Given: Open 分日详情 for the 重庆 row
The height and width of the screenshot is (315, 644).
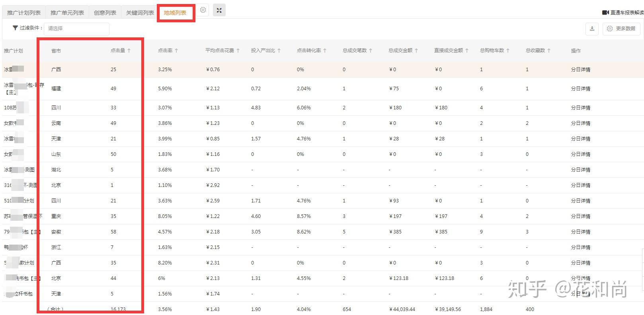Looking at the screenshot, I should coord(581,216).
